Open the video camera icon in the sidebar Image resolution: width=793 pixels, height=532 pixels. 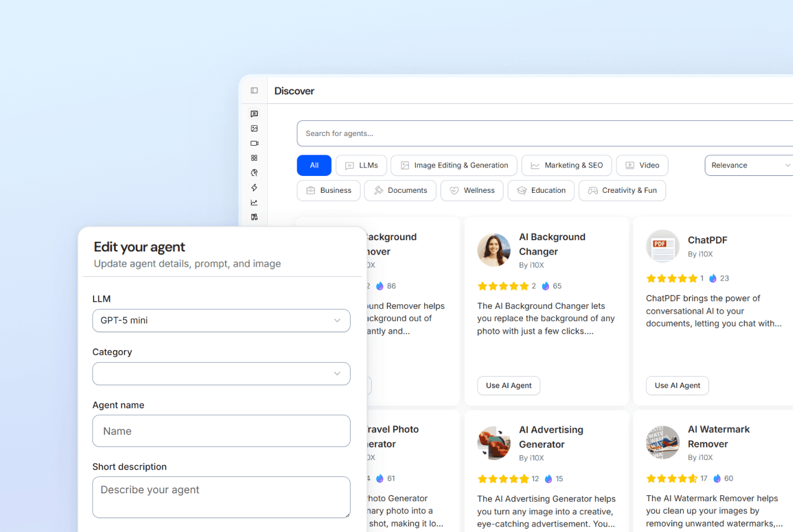point(254,143)
